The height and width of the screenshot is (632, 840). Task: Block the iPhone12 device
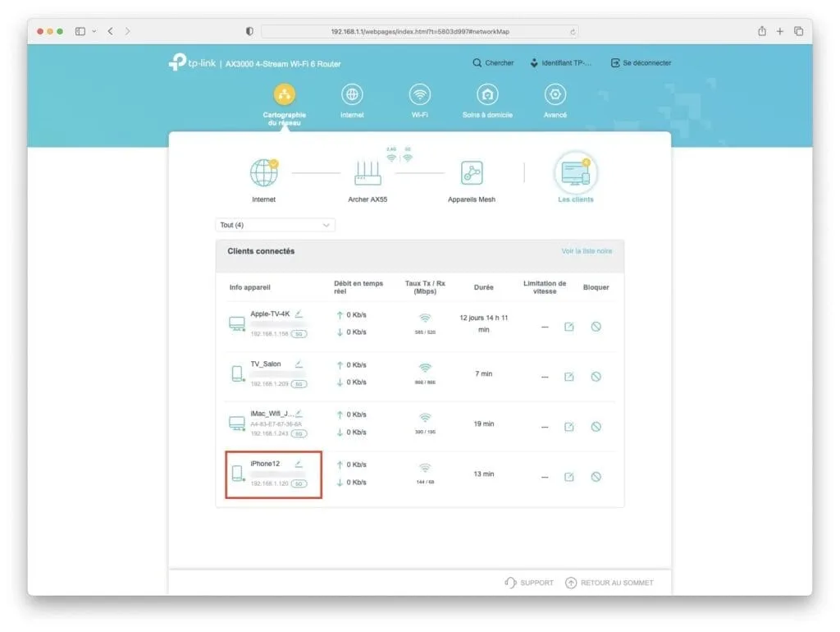596,477
